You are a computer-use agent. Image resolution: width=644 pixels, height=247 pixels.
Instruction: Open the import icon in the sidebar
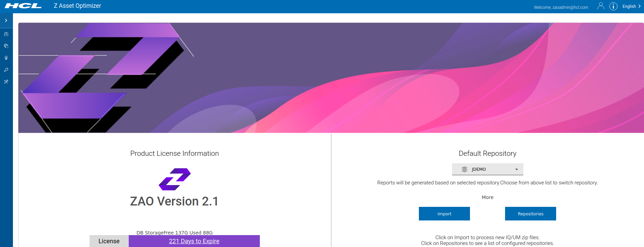point(6,34)
